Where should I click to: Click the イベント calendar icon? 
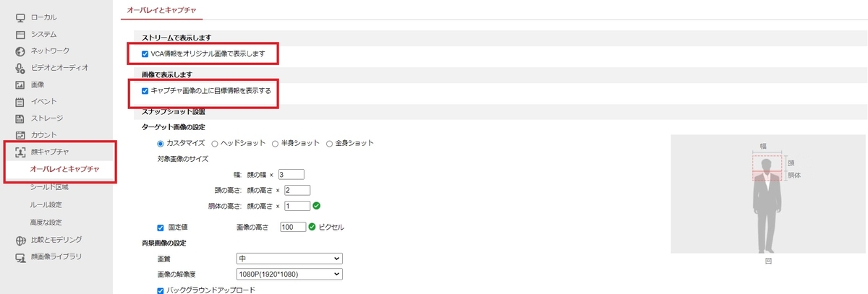[20, 102]
